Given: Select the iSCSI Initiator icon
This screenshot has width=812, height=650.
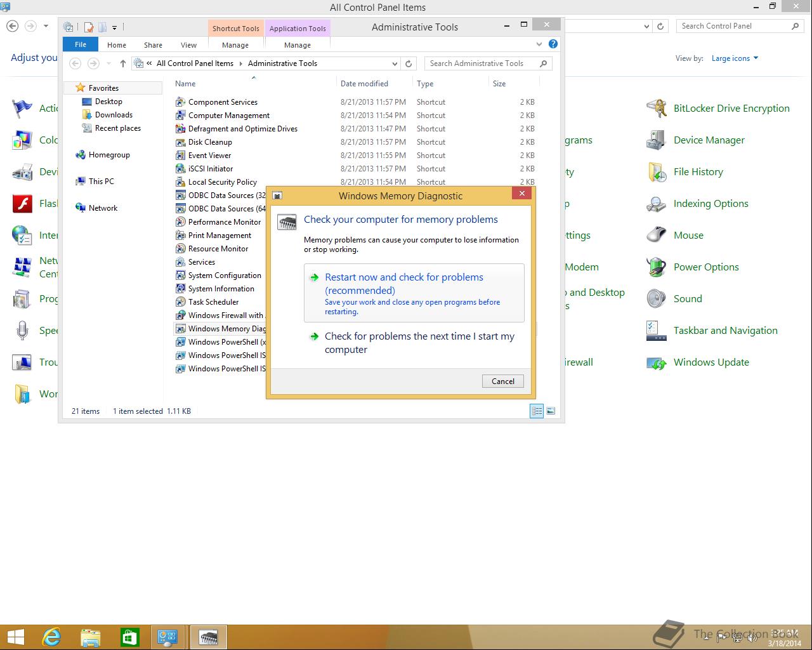Looking at the screenshot, I should pyautogui.click(x=181, y=168).
